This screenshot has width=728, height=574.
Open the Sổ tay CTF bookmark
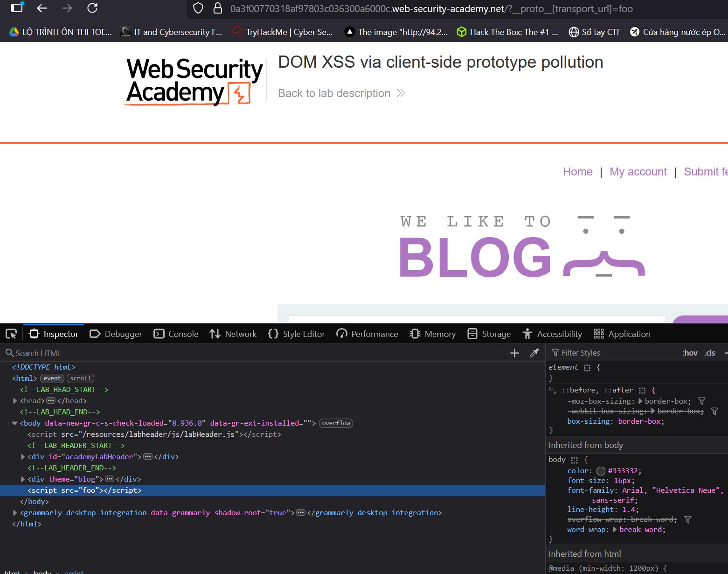tap(595, 32)
